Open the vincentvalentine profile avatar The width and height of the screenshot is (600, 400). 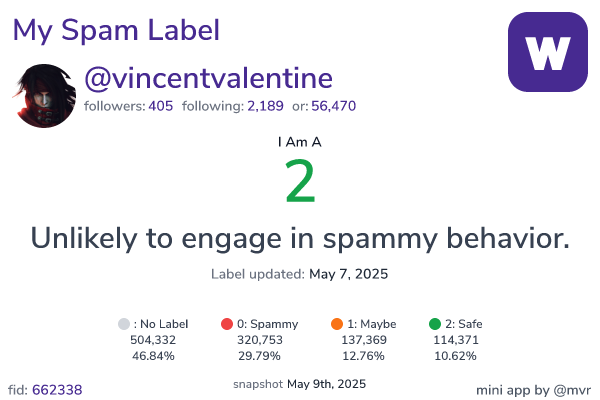[x=44, y=96]
